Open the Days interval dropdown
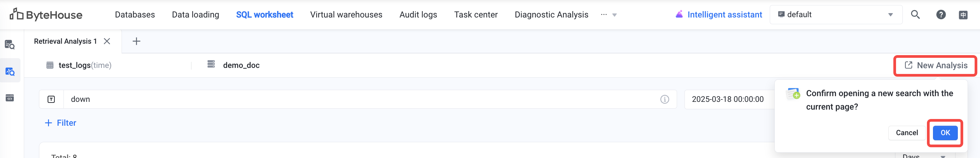Screen dimensions: 980x158 pyautogui.click(x=925, y=155)
